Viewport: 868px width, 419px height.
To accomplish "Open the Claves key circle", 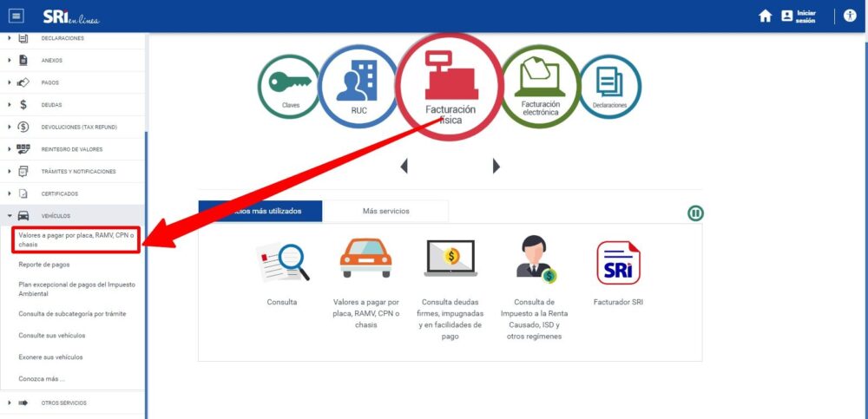I will click(288, 87).
